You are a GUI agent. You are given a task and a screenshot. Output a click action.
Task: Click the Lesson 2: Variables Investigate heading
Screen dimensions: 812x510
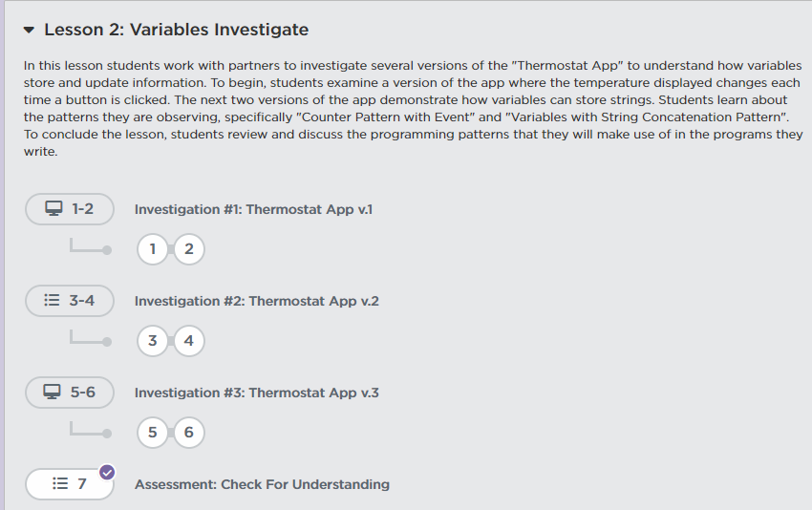click(176, 30)
